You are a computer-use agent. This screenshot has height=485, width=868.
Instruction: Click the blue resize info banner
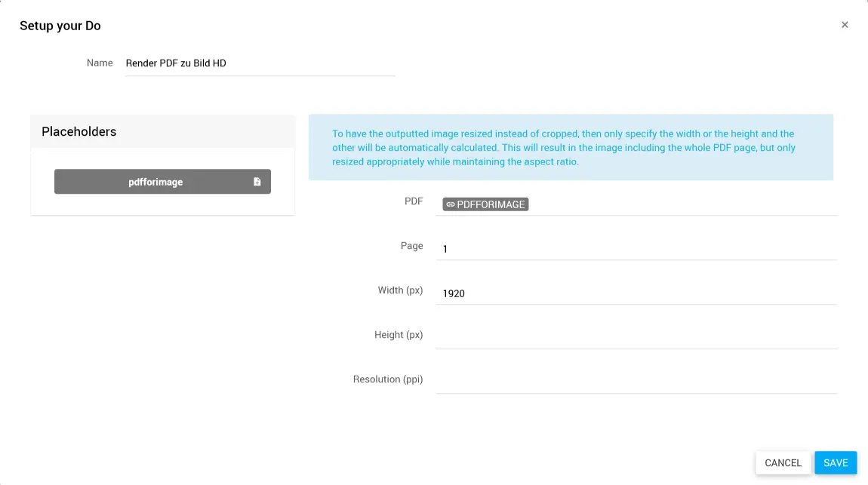coord(571,148)
